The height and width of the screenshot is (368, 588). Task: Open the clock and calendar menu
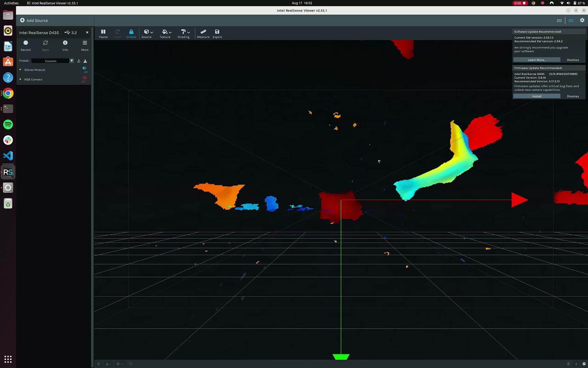coord(302,3)
